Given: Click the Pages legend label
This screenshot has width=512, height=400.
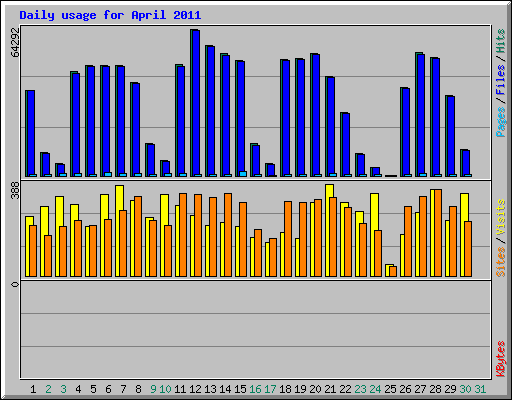Looking at the screenshot, I should [501, 122].
